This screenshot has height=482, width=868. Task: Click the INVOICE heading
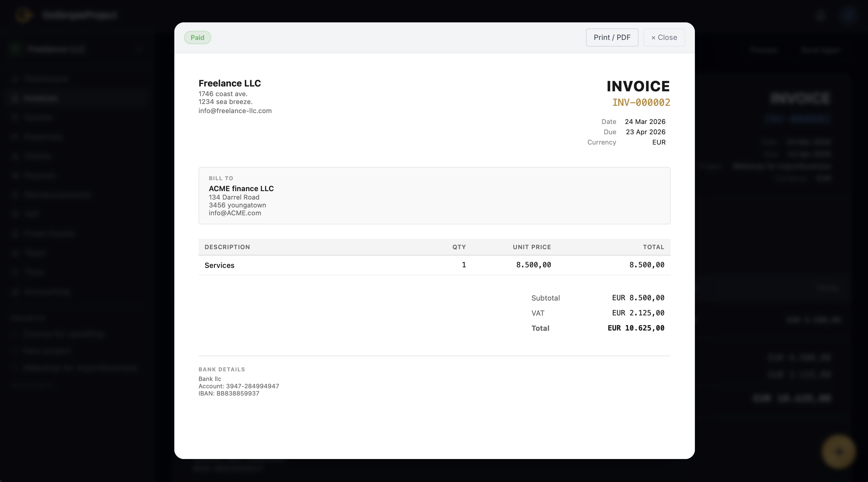(638, 86)
